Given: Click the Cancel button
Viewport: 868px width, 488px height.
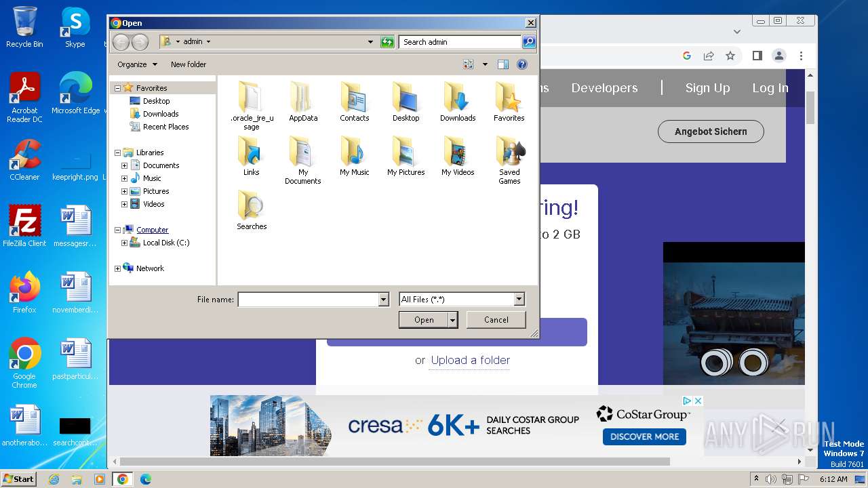Looking at the screenshot, I should pos(496,320).
